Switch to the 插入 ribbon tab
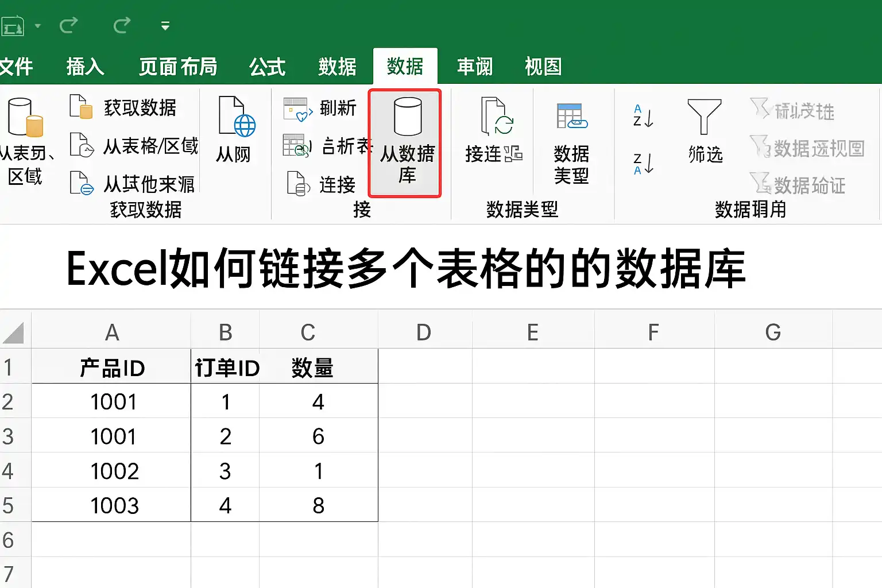This screenshot has width=882, height=588. [85, 67]
